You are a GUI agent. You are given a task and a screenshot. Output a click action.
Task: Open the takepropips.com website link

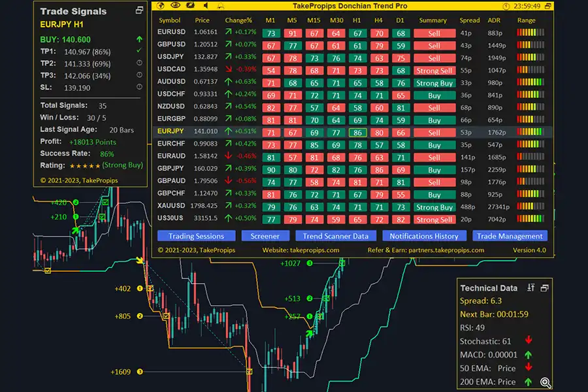point(301,250)
